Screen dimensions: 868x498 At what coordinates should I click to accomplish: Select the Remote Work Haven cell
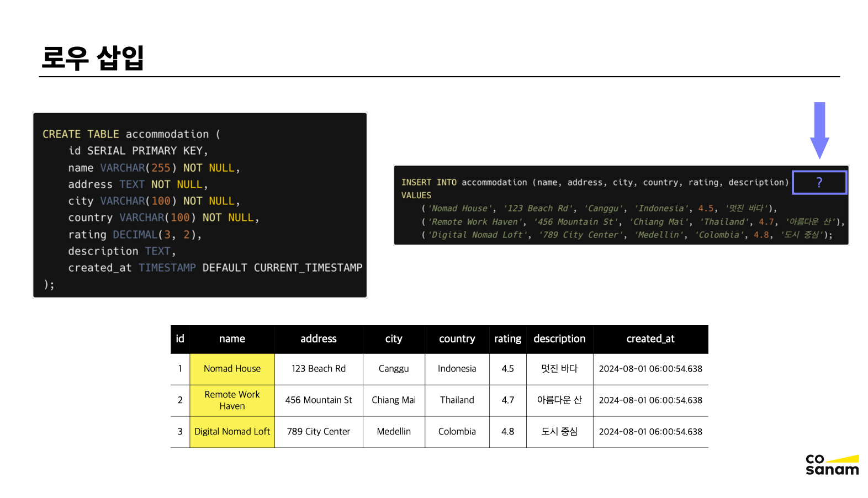point(232,400)
